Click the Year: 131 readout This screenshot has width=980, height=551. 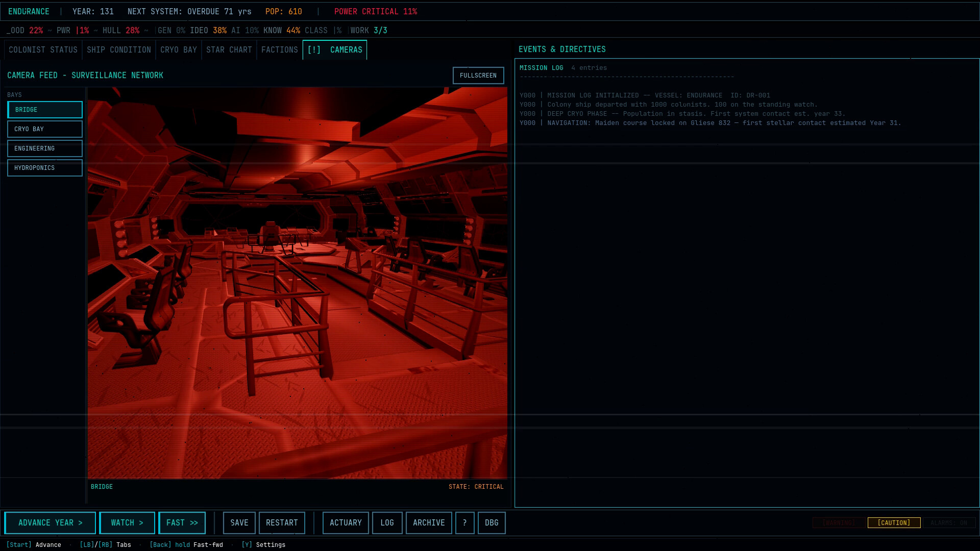[93, 11]
